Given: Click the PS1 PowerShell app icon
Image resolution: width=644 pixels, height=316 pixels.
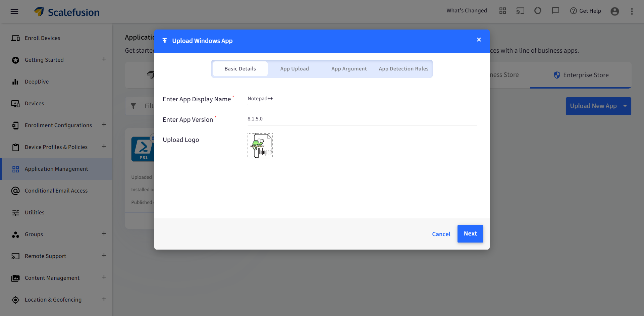Looking at the screenshot, I should (x=143, y=149).
